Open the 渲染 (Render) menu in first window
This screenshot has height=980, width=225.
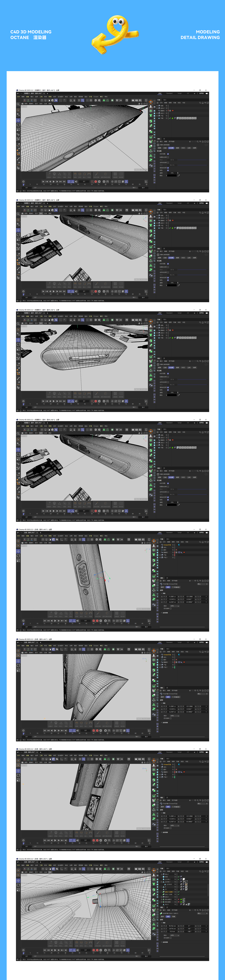(86, 96)
